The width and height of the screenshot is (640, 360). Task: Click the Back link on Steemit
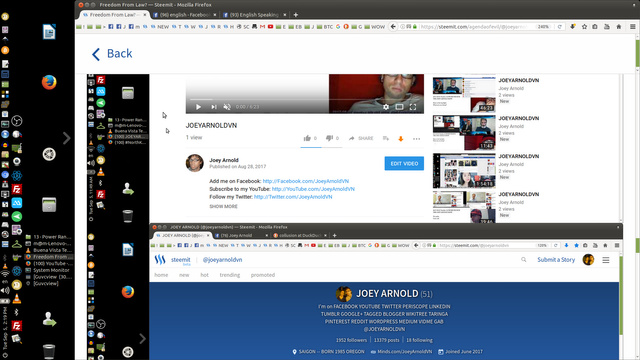112,53
